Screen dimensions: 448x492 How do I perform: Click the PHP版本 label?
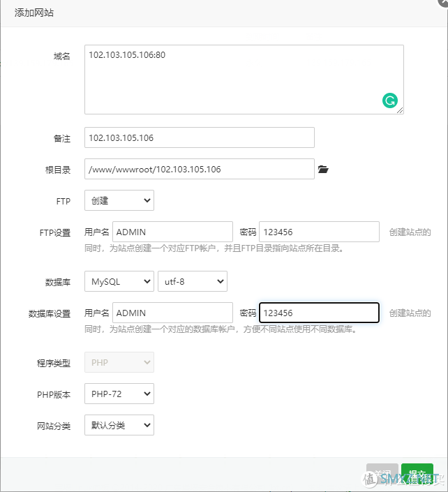click(x=54, y=395)
